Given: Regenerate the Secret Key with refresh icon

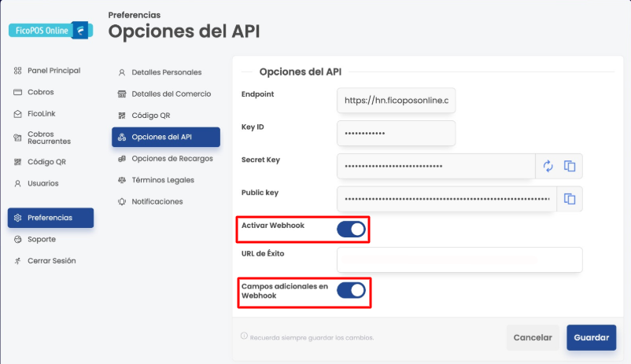Looking at the screenshot, I should pyautogui.click(x=548, y=166).
